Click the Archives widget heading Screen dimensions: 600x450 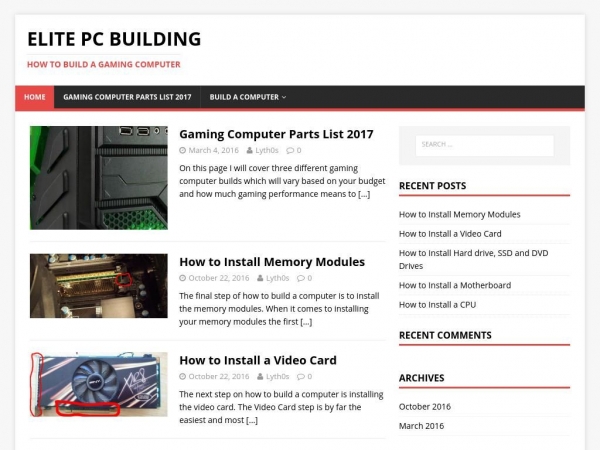click(421, 378)
